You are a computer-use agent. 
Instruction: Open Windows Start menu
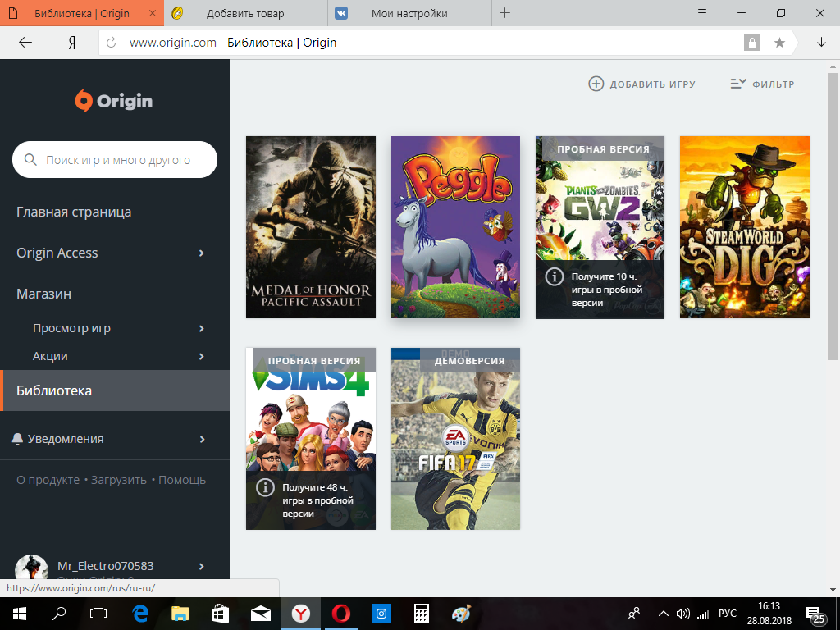[20, 614]
